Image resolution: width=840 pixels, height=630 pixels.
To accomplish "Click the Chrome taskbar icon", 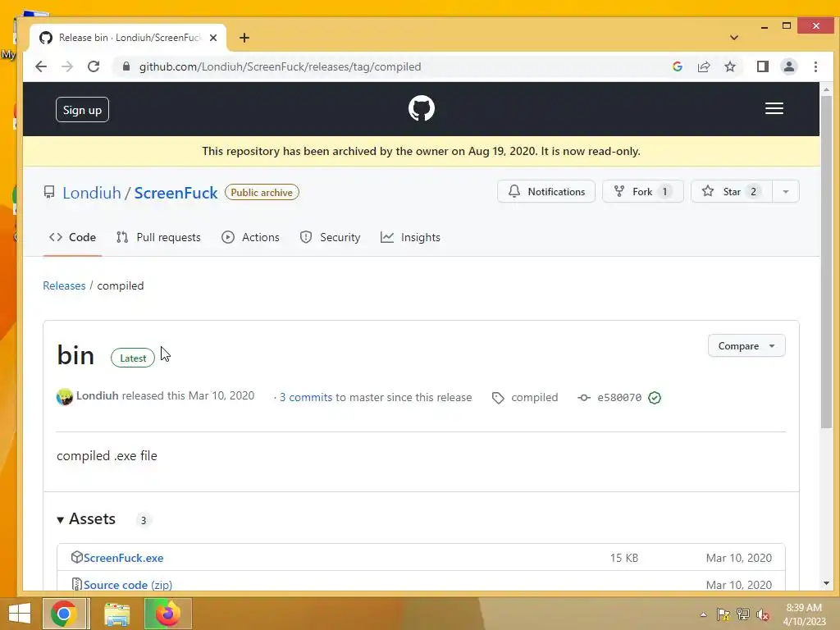I will pyautogui.click(x=64, y=614).
